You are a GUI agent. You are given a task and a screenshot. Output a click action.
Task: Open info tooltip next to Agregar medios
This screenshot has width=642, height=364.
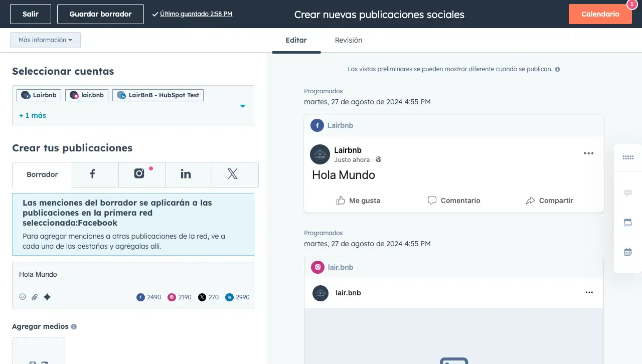click(x=74, y=327)
